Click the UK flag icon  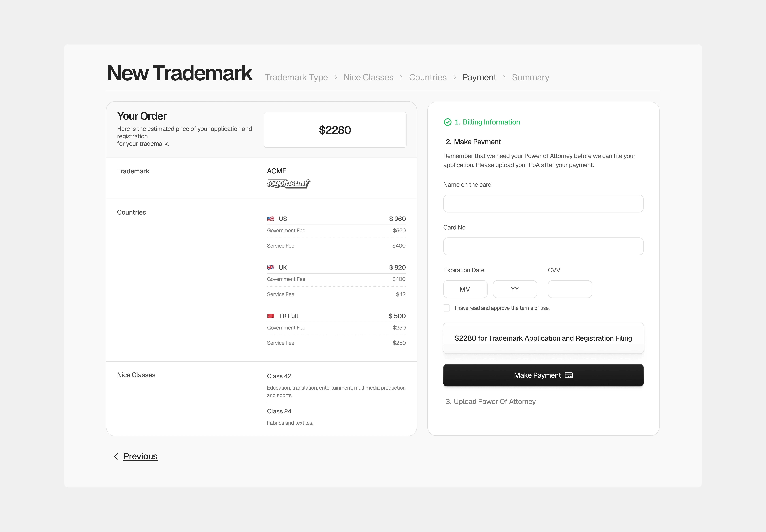[x=270, y=267]
